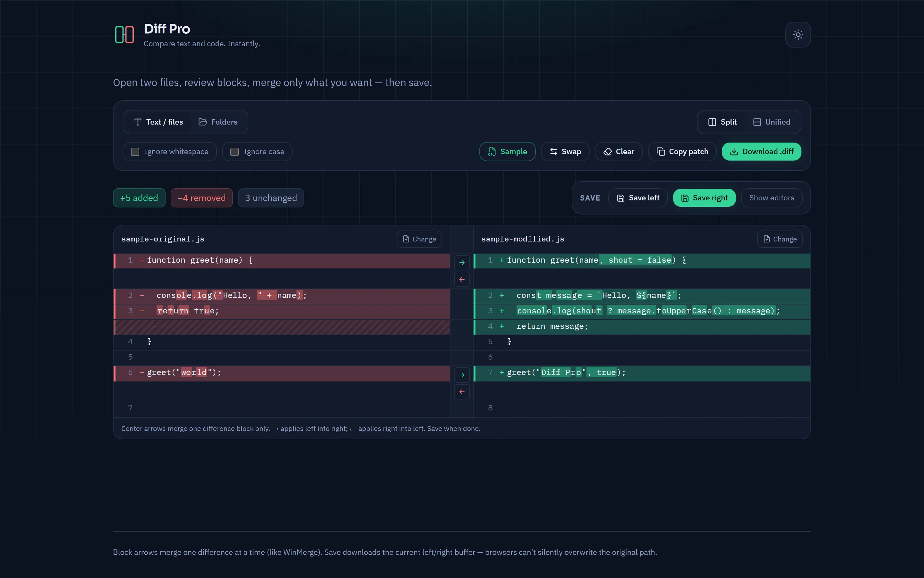Viewport: 924px width, 578px height.
Task: Click the +5 added badge
Action: point(139,198)
